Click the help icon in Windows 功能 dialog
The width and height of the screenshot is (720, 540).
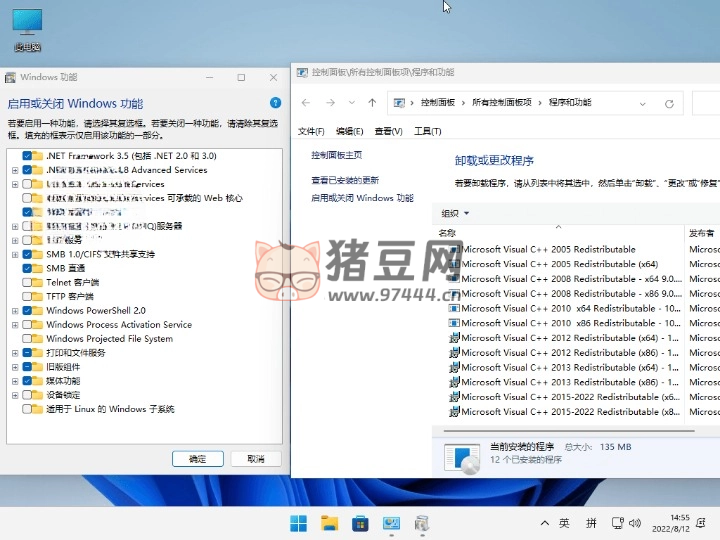click(x=275, y=103)
